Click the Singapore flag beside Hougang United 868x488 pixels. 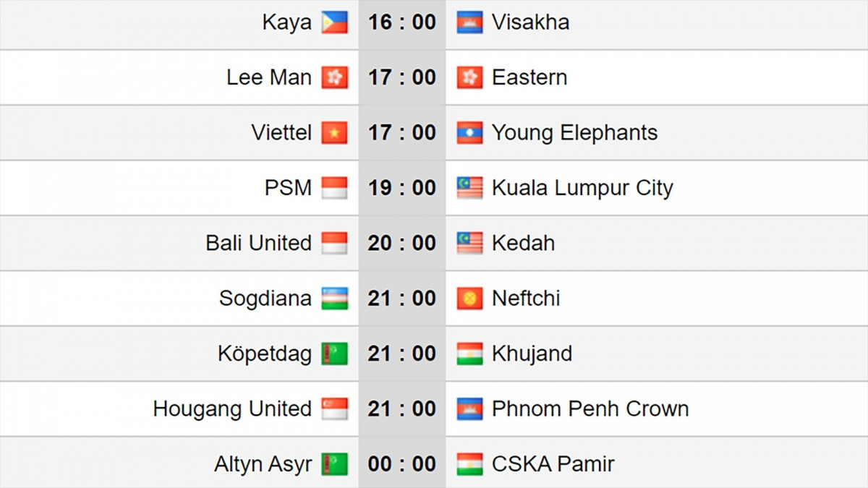click(335, 409)
